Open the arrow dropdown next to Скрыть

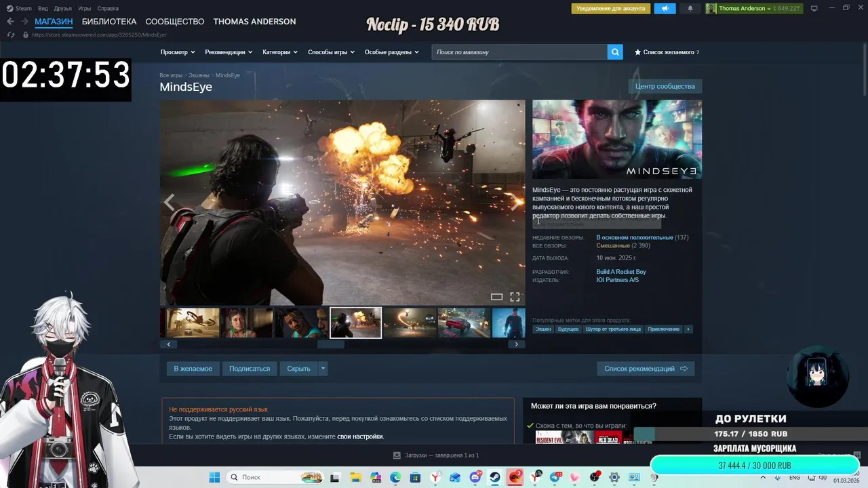(323, 369)
